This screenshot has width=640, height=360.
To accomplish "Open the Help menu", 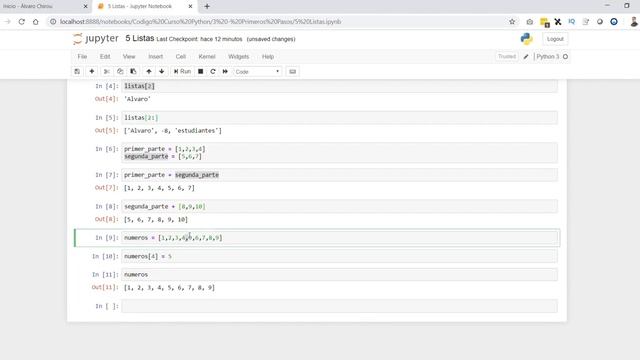I will 268,56.
